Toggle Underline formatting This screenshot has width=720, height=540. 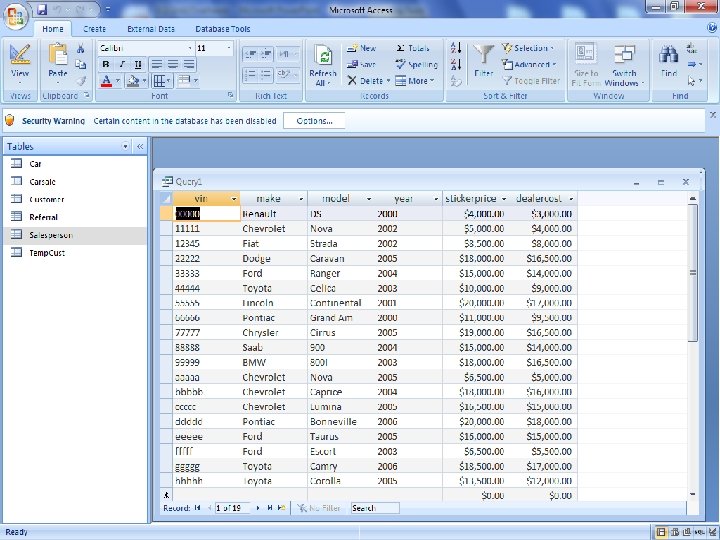138,64
